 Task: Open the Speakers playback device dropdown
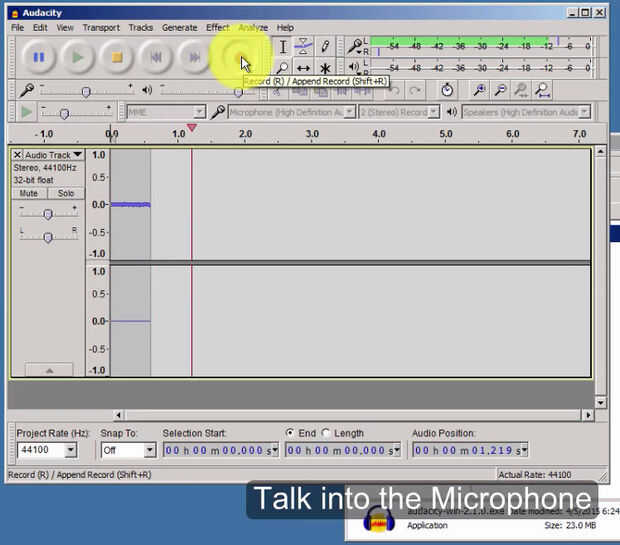[584, 112]
